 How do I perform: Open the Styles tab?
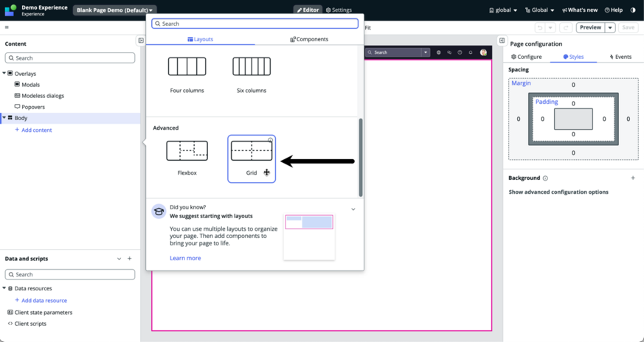click(x=573, y=57)
